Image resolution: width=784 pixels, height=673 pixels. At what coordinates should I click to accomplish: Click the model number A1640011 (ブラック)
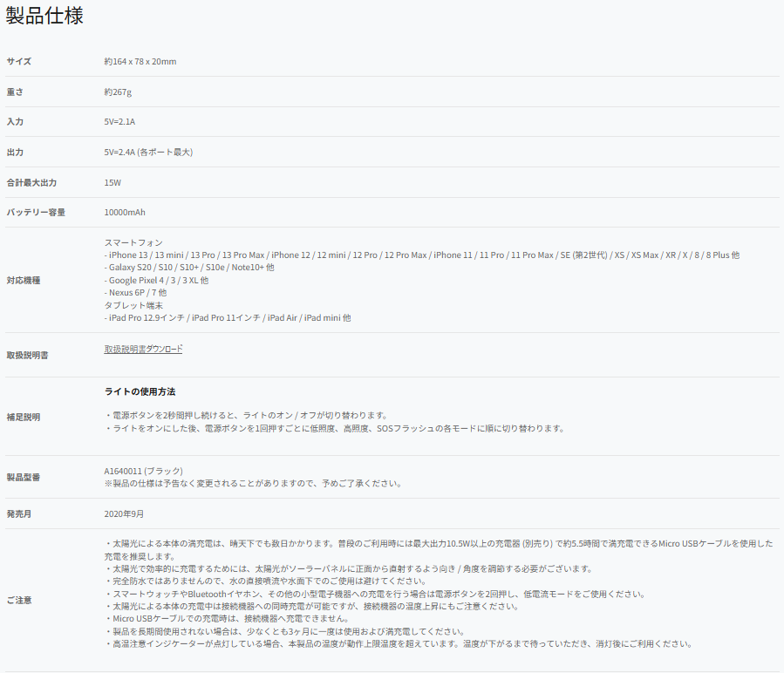click(x=144, y=471)
